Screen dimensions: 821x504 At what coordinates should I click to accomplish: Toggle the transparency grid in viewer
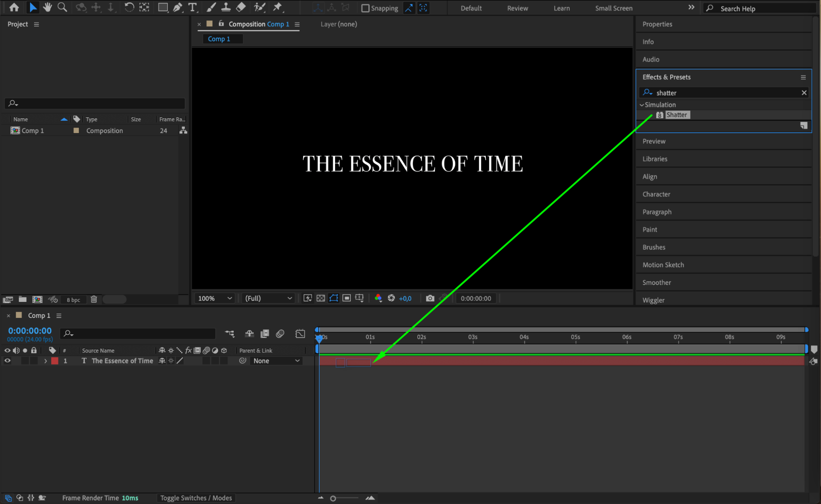tap(321, 298)
